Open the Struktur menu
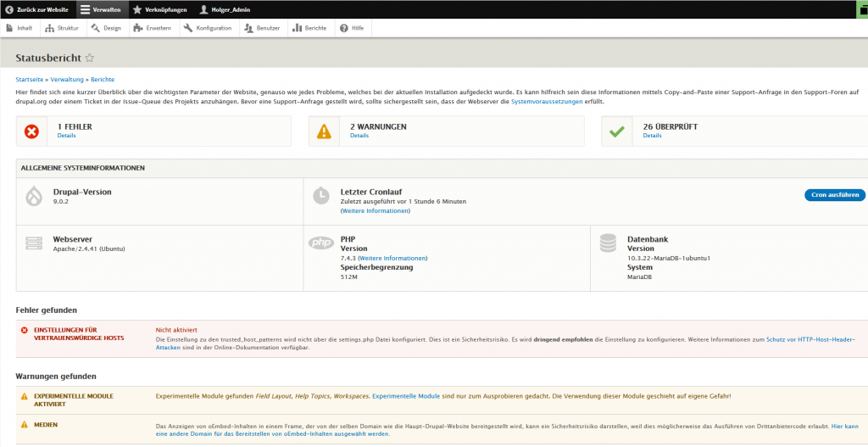The height and width of the screenshot is (447, 868). point(61,28)
